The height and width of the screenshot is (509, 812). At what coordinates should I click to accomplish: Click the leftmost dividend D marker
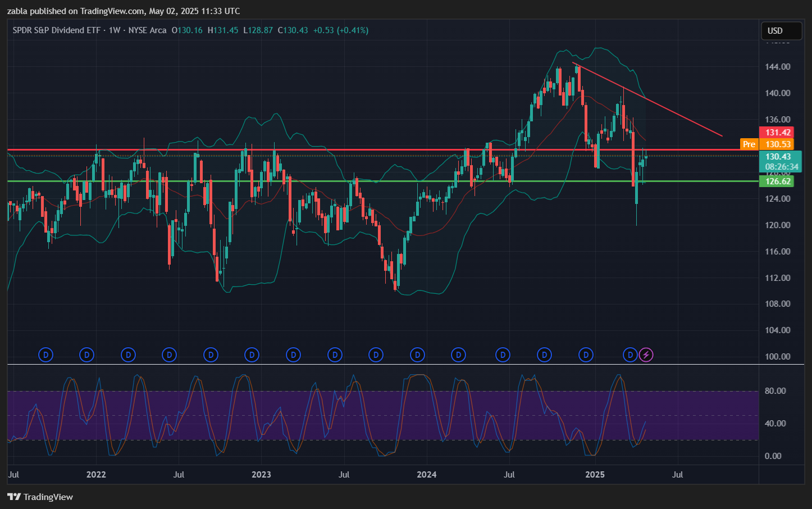pos(45,355)
